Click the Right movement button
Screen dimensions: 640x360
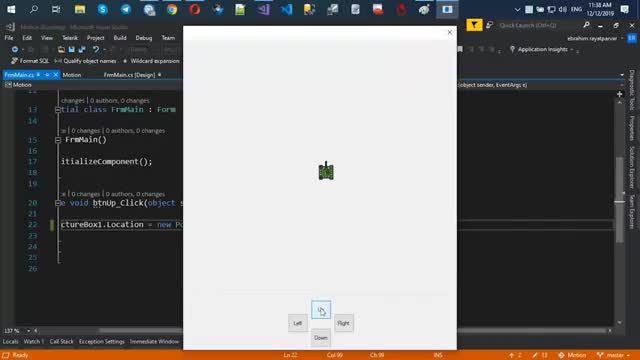tap(344, 323)
